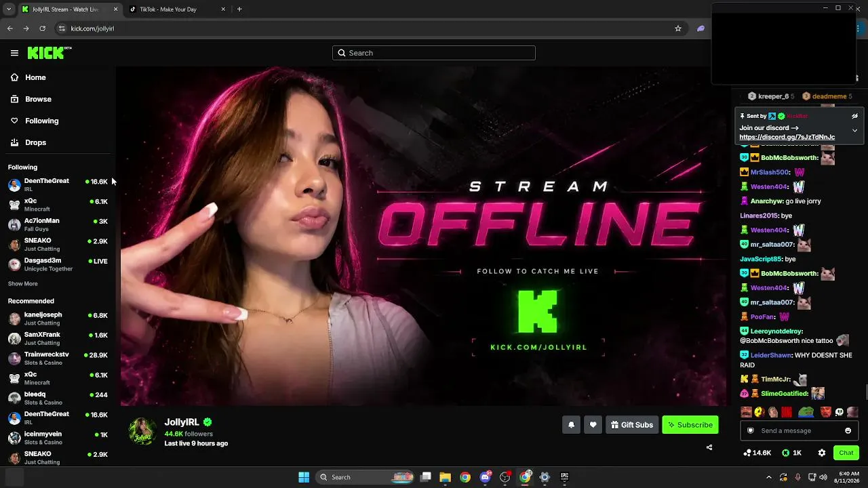Click the Windows taskbar search box

pos(366,477)
